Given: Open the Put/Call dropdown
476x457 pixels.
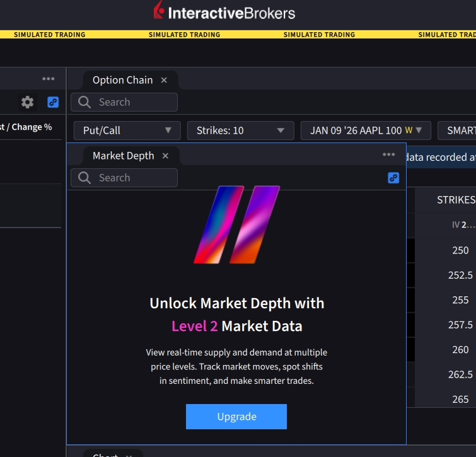Looking at the screenshot, I should coord(127,130).
